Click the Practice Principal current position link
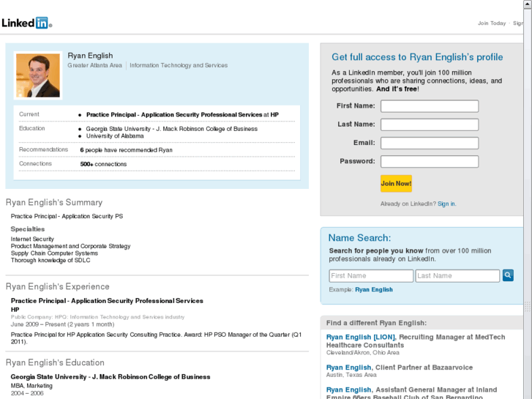This screenshot has width=532, height=399. pyautogui.click(x=174, y=115)
